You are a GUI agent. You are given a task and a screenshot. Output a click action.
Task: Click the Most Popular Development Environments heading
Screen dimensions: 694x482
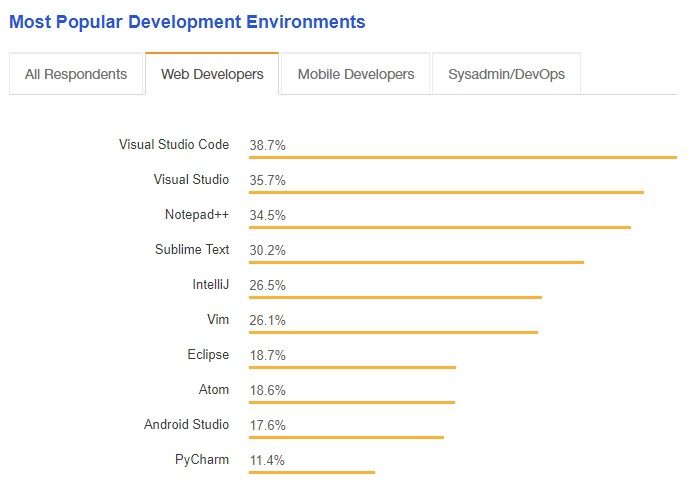[187, 21]
